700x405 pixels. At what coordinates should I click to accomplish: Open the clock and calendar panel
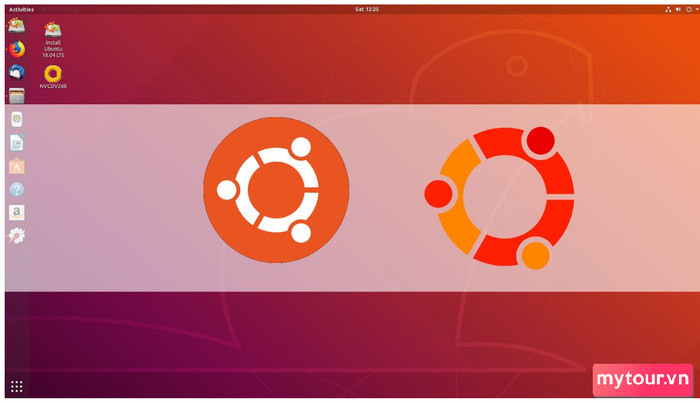point(367,9)
